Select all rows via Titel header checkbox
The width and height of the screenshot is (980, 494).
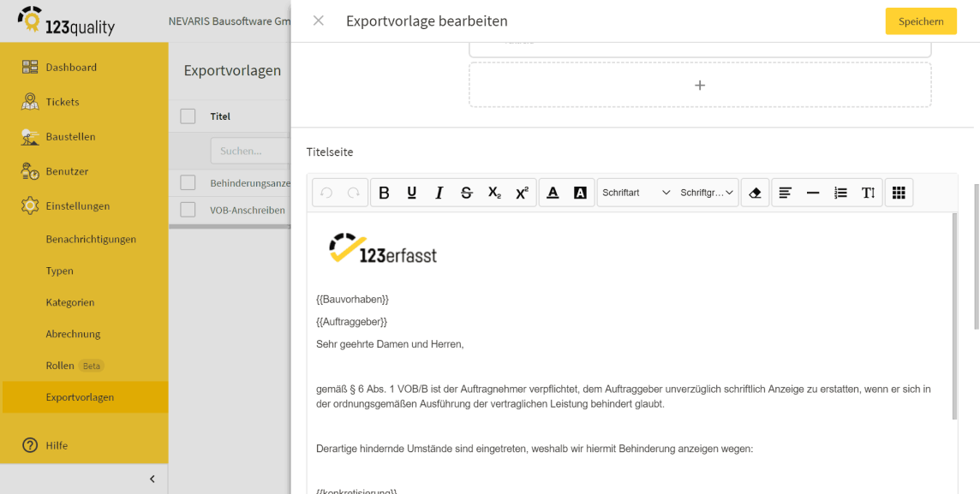188,116
